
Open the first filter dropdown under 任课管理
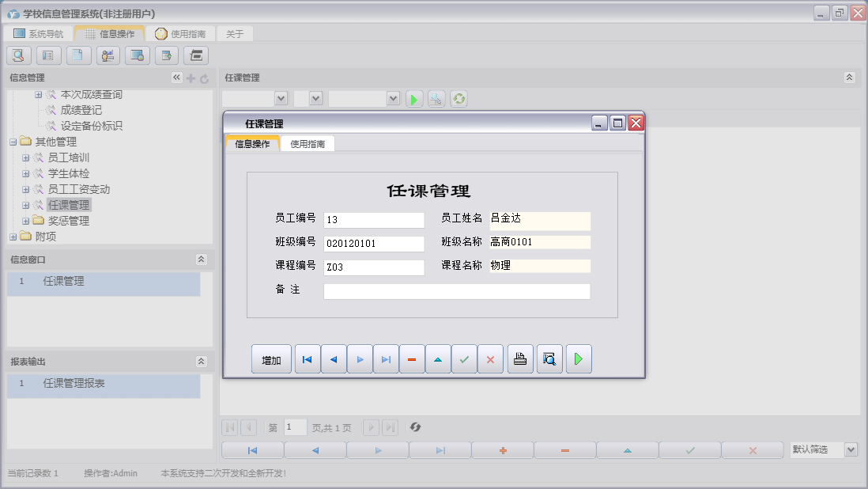pyautogui.click(x=280, y=98)
